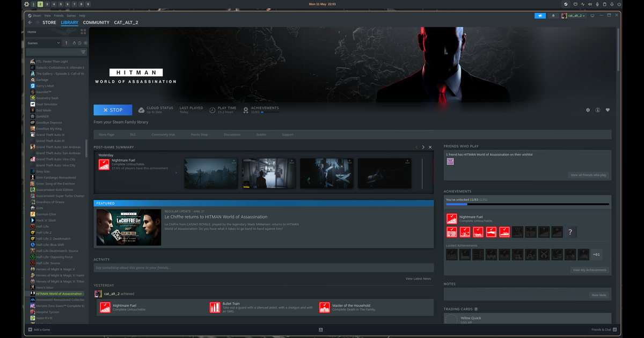Open Support link
Image resolution: width=644 pixels, height=338 pixels.
[x=288, y=135]
